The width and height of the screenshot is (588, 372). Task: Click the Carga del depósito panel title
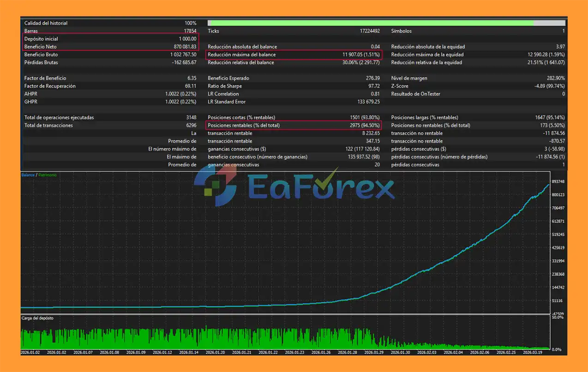(37, 318)
